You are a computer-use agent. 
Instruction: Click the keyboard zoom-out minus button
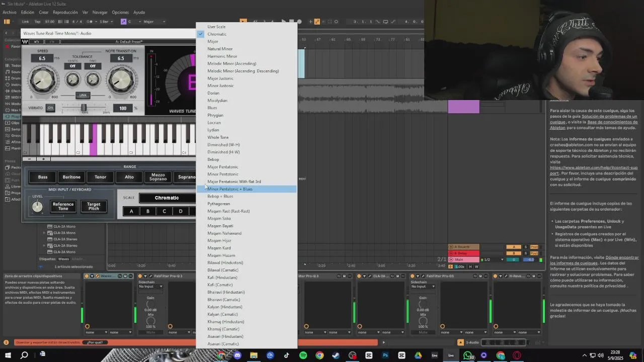(29, 159)
